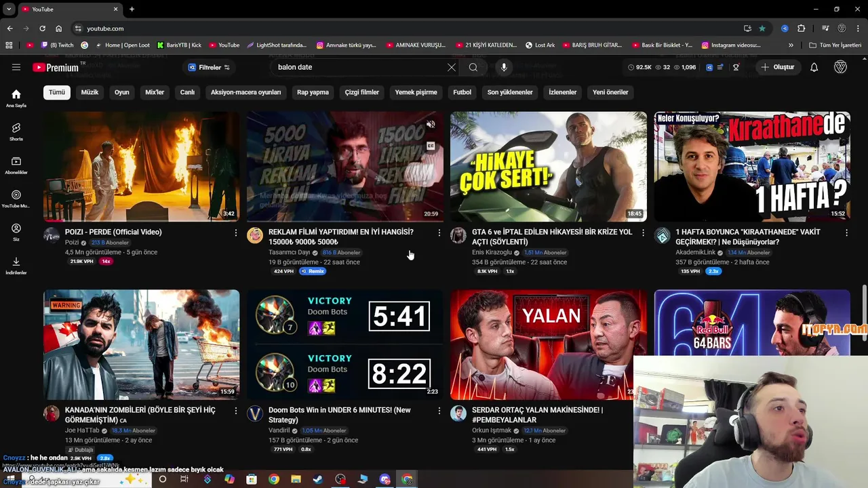Play the POIZI - PERDE thumbnail
The width and height of the screenshot is (868, 488).
[x=142, y=167]
